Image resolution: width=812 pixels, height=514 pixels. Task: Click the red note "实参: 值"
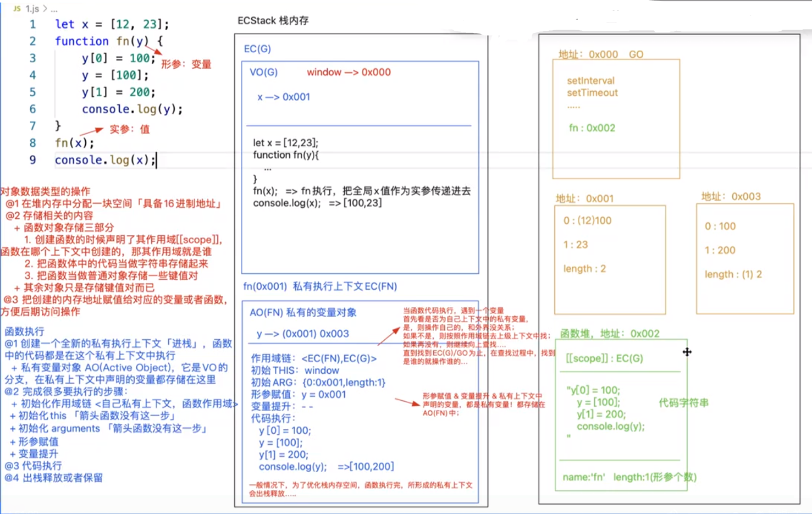[129, 129]
